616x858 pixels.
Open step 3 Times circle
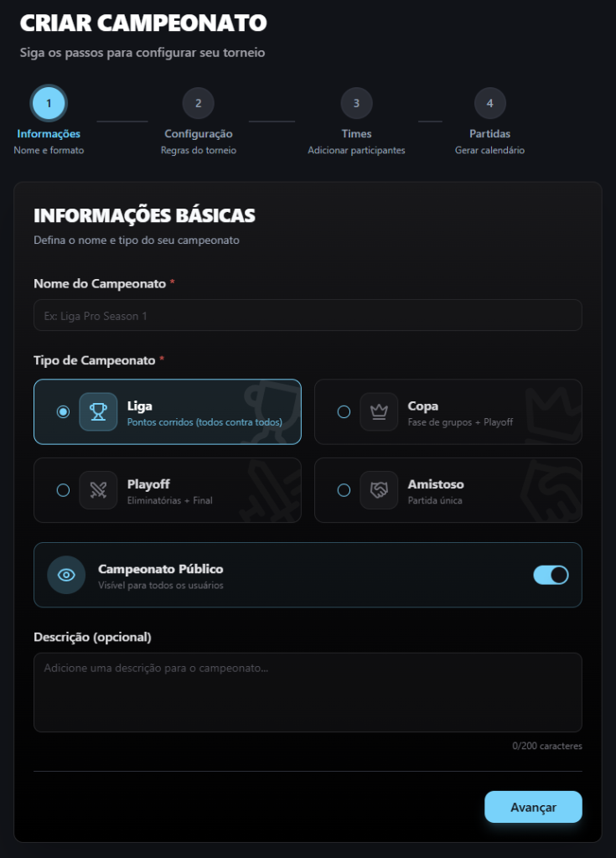coord(356,104)
